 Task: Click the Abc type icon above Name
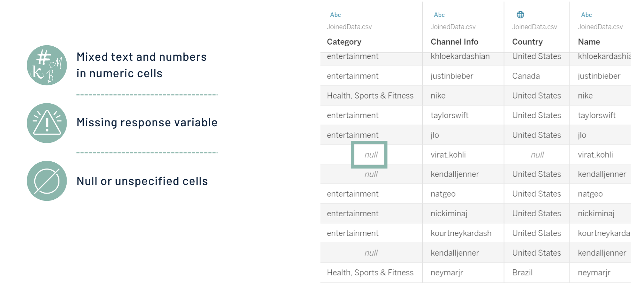pos(586,15)
